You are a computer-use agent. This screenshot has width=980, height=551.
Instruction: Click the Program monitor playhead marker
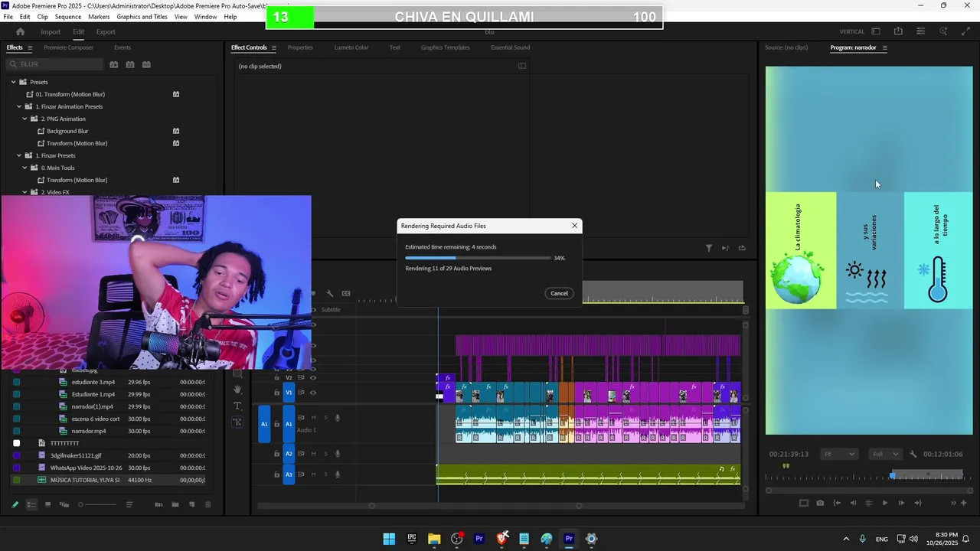pyautogui.click(x=892, y=475)
